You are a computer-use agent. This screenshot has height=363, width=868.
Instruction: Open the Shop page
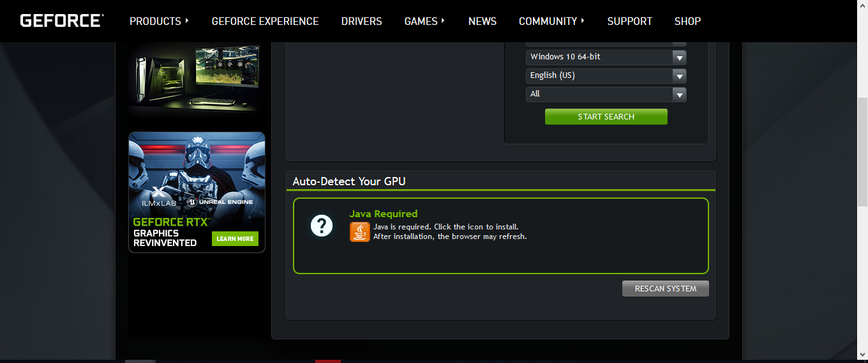[x=687, y=21]
